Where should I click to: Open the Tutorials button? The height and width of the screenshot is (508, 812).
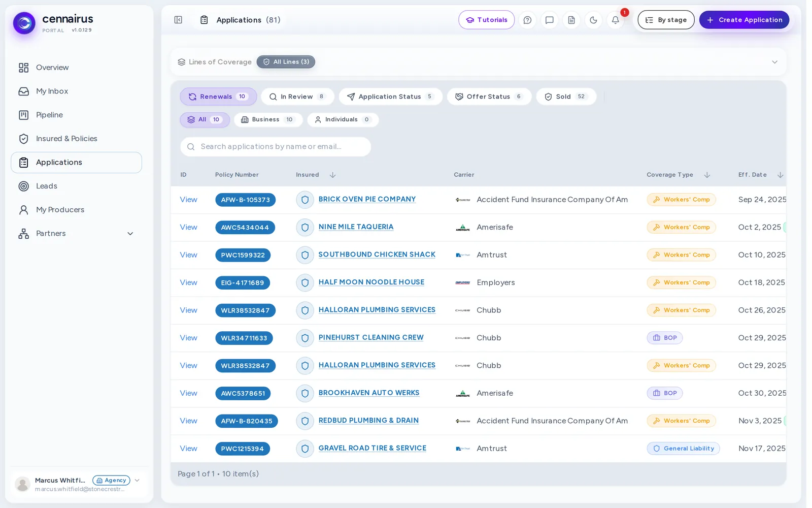tap(486, 20)
